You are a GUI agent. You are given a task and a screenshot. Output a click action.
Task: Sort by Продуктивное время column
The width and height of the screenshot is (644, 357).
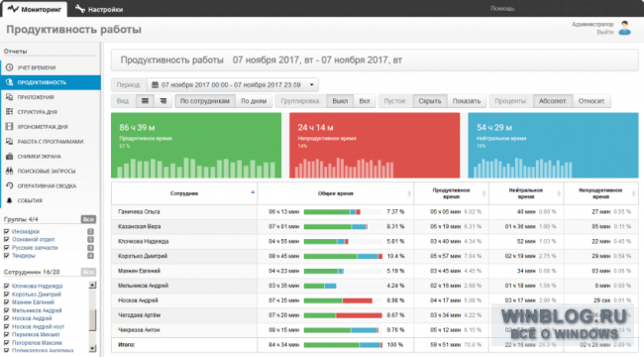[452, 193]
